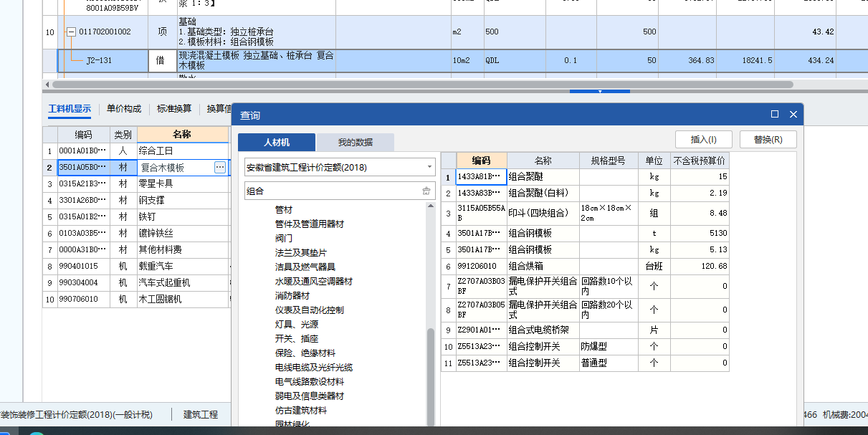Viewport: 868px width, 435px height.
Task: Click 建筑工程 in the status bar
Action: pyautogui.click(x=201, y=414)
